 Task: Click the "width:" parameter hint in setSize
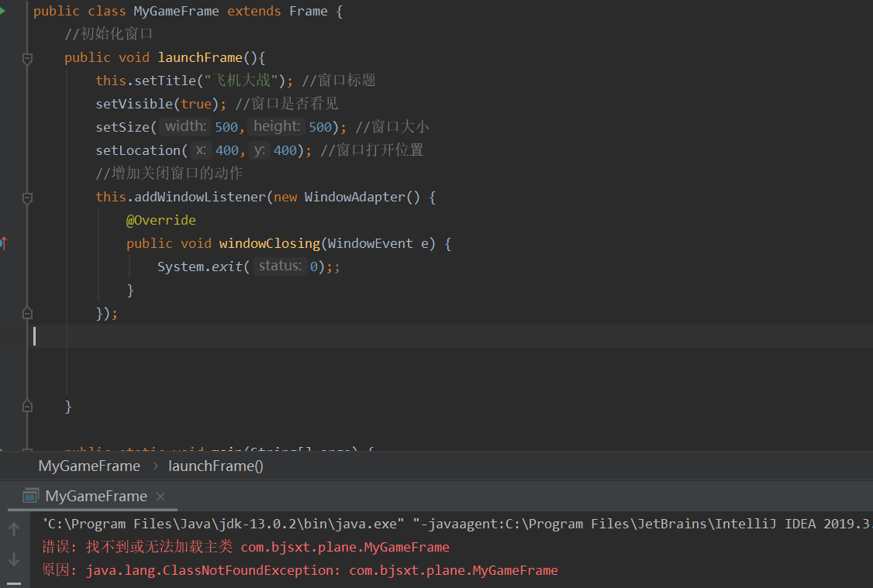186,126
